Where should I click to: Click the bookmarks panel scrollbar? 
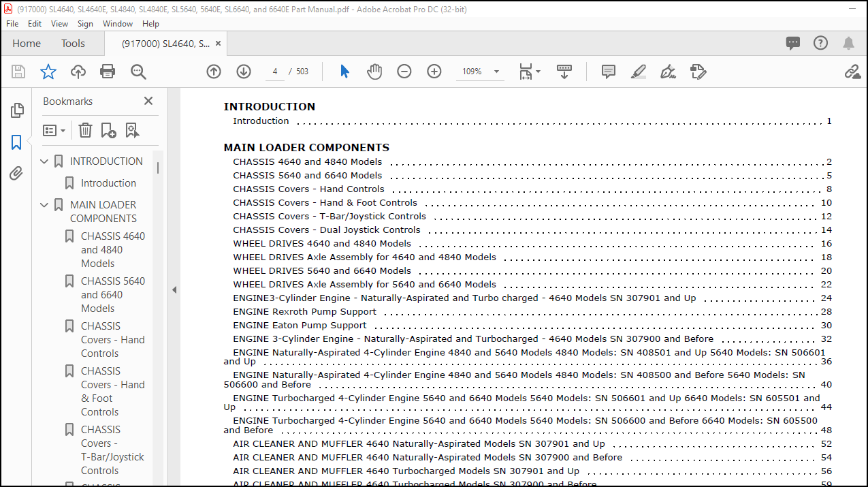[158, 168]
